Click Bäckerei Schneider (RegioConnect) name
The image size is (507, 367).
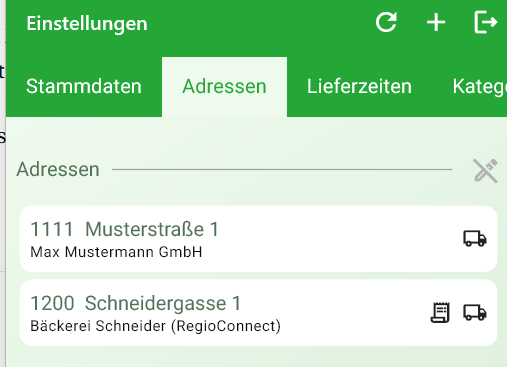coord(155,326)
